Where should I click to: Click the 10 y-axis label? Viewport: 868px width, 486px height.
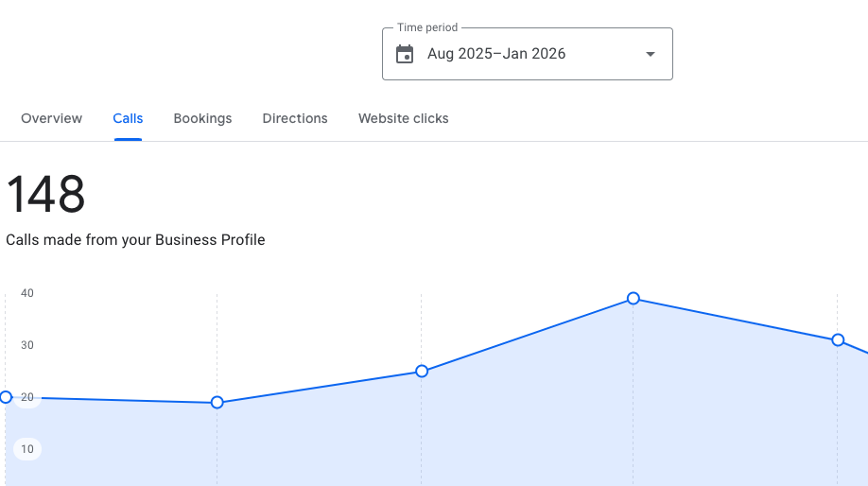tap(27, 449)
